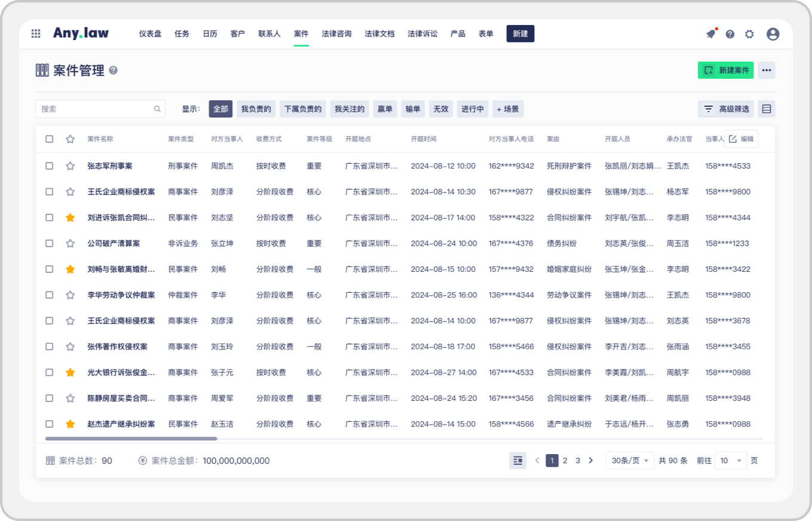Expand the 30条/页 page size dropdown
The image size is (812, 521).
pos(630,461)
